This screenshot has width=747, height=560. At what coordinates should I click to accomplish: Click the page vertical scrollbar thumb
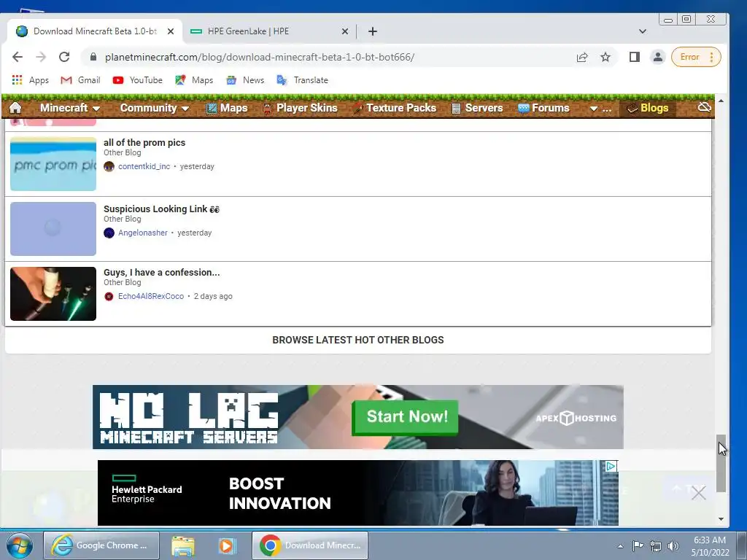(721, 463)
